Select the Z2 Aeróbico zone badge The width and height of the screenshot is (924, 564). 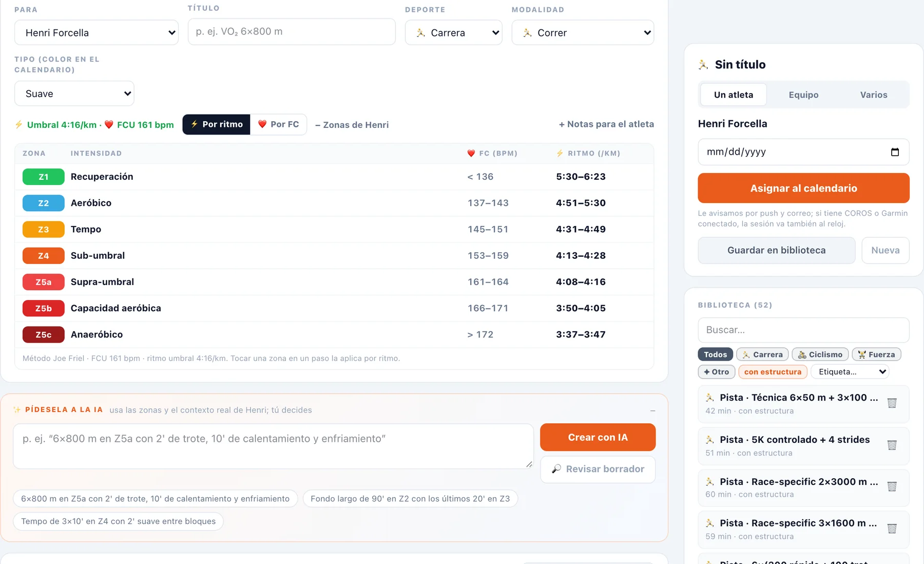pyautogui.click(x=44, y=203)
